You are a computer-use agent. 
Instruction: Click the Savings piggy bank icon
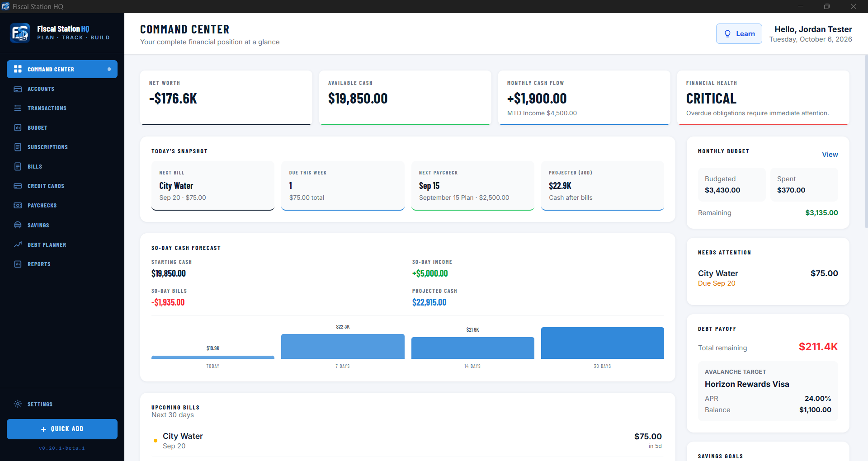click(18, 225)
